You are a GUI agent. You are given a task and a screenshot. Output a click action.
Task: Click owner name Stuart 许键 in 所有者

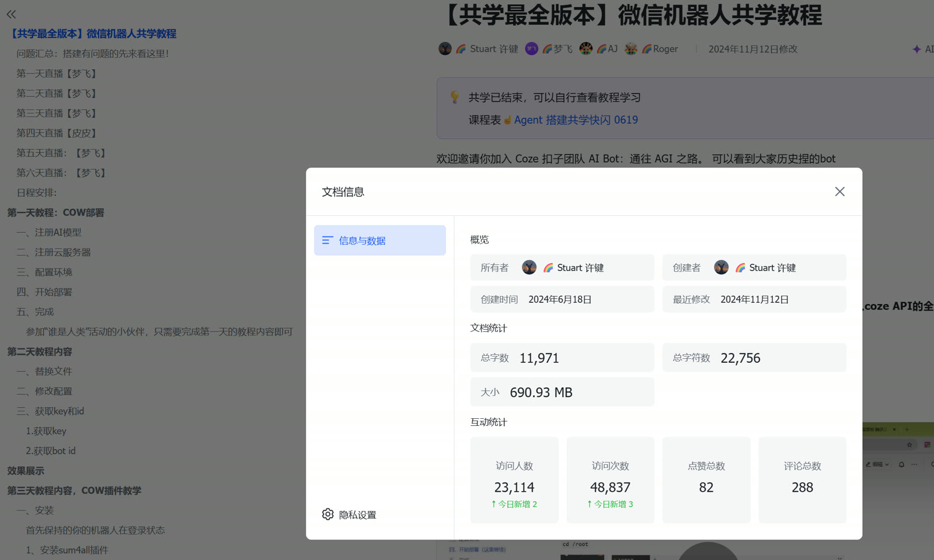click(x=580, y=268)
